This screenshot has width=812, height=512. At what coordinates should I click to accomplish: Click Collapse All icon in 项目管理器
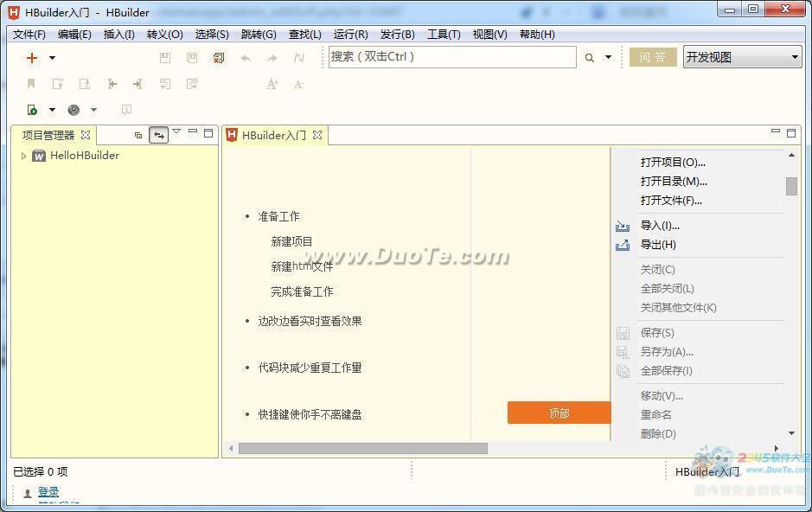pos(138,135)
